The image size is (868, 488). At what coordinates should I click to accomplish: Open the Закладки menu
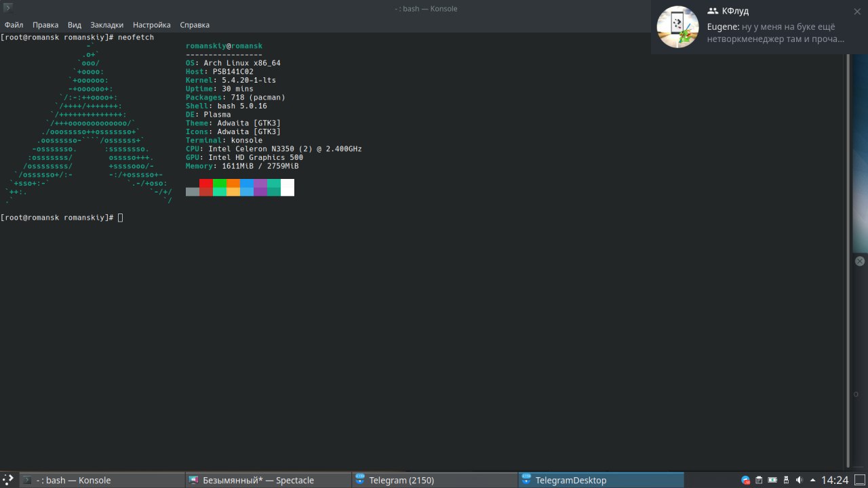pyautogui.click(x=107, y=25)
